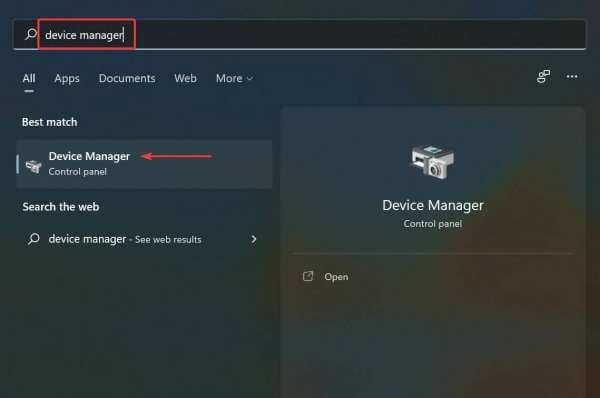600x398 pixels.
Task: Click the magnifier icon beside web result
Action: [x=34, y=239]
